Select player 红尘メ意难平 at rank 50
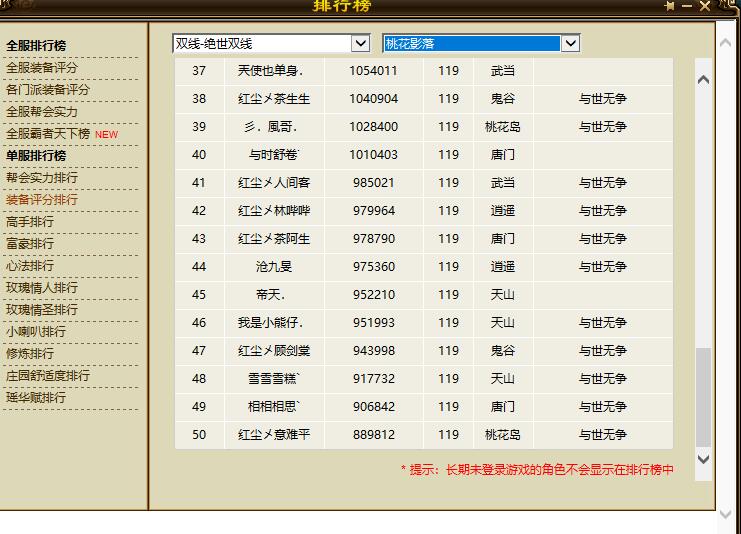This screenshot has height=534, width=741. pyautogui.click(x=274, y=434)
